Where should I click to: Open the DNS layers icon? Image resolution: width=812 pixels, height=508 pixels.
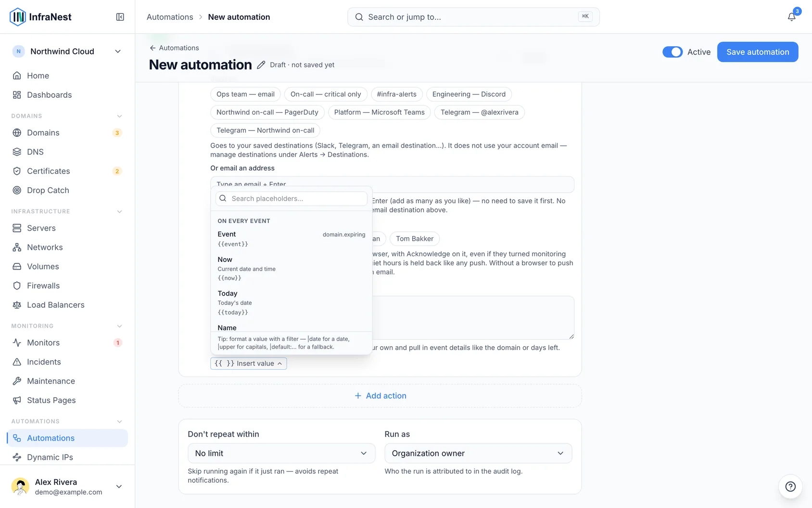coord(17,152)
